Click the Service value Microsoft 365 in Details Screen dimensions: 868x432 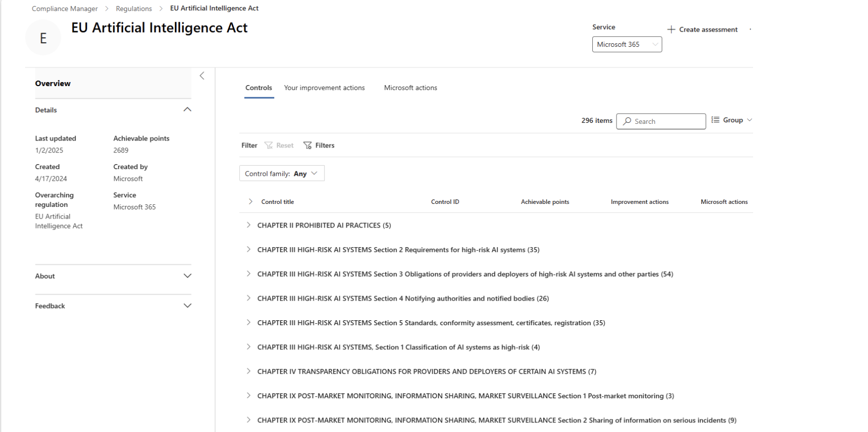pos(135,207)
